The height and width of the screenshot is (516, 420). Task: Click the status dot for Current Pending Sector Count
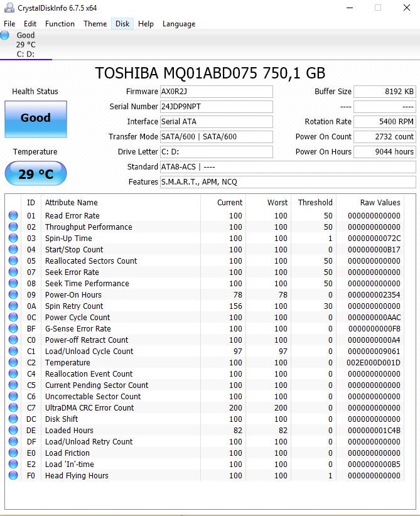pos(13,385)
